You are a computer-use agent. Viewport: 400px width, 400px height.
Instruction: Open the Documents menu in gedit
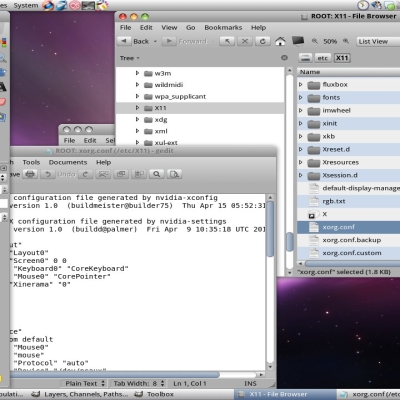[68, 162]
